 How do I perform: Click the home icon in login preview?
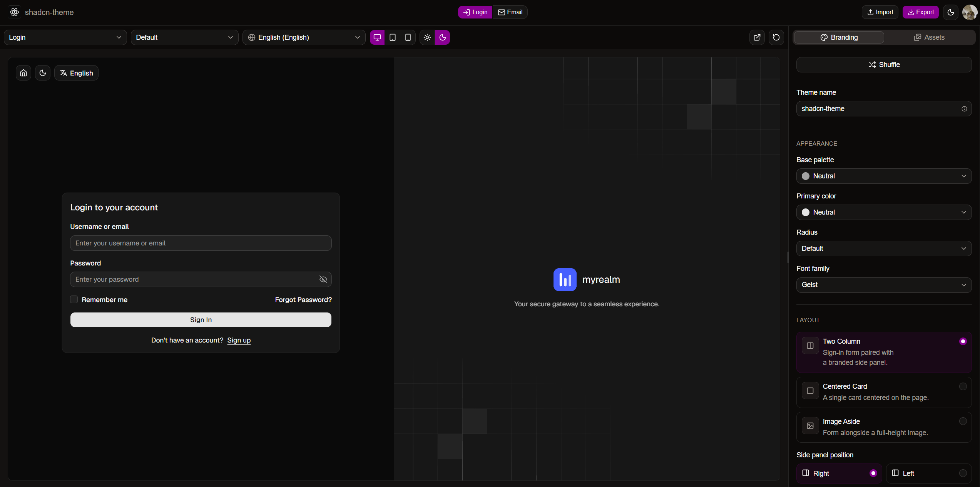coord(23,73)
